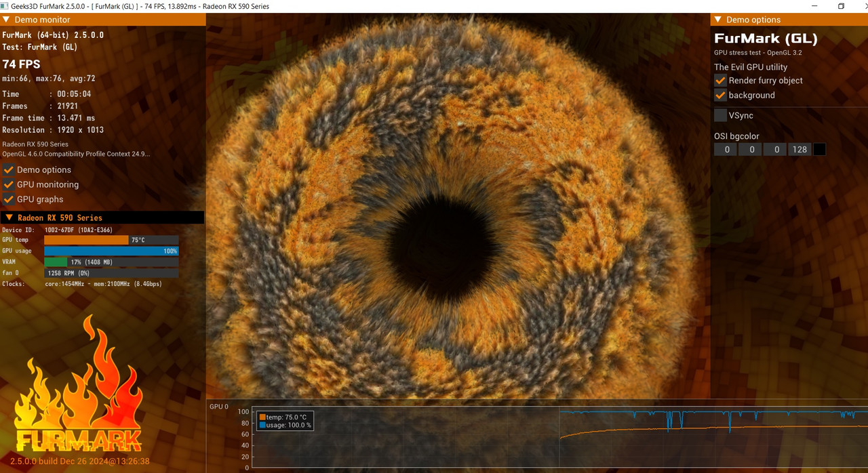Uncheck the GPU monitoring checkbox

pos(9,184)
